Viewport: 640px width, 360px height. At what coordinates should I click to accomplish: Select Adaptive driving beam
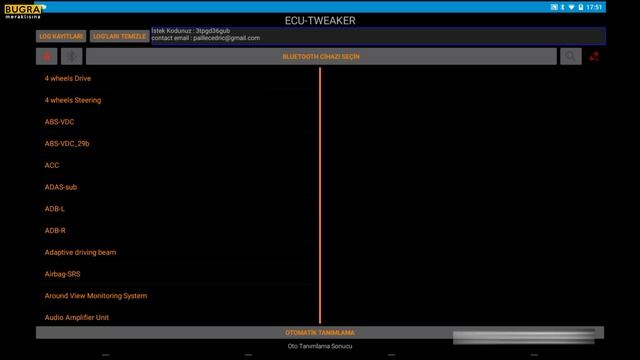(80, 252)
